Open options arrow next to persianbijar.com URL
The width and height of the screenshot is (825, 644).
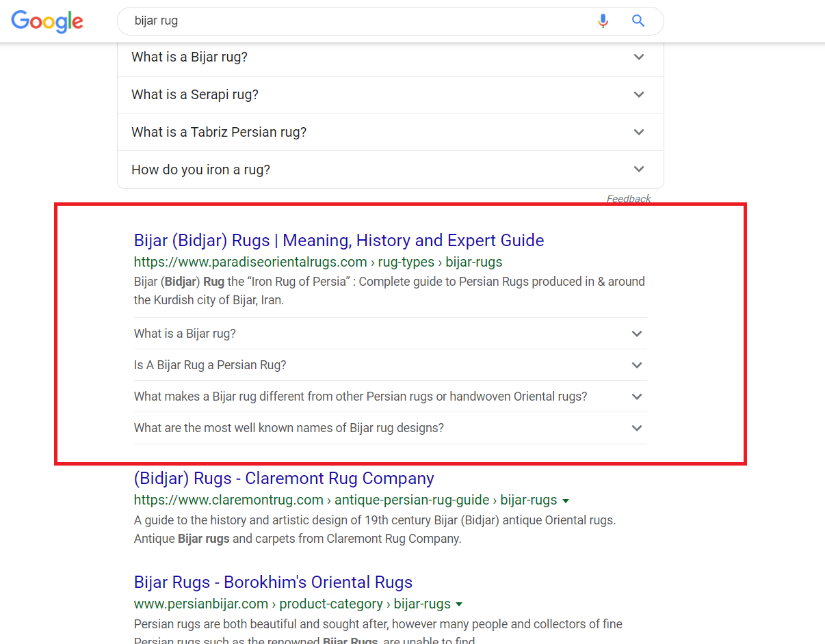click(x=460, y=604)
